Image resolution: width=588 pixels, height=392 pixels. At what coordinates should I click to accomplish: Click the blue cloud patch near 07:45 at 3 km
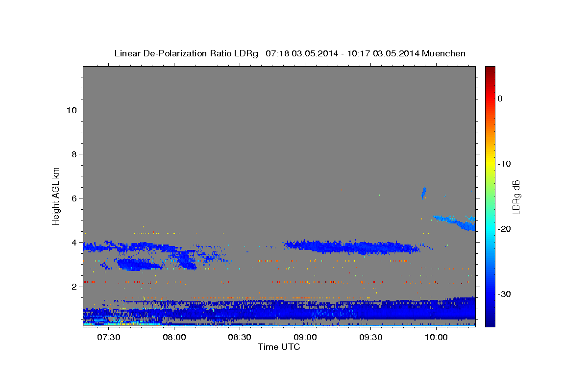[x=137, y=265]
